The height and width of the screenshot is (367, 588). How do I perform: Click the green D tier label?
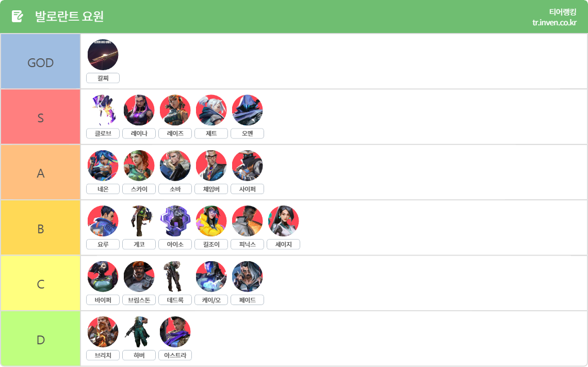tap(41, 339)
